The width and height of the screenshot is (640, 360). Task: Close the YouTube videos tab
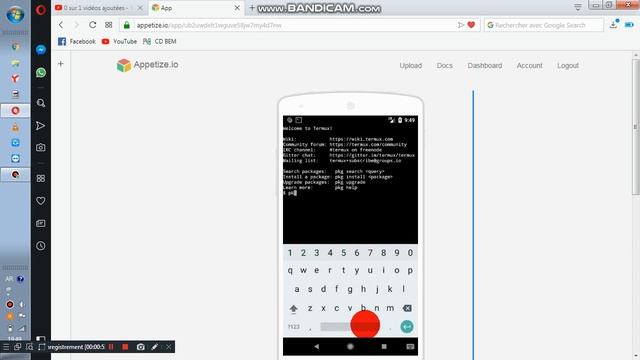(140, 8)
